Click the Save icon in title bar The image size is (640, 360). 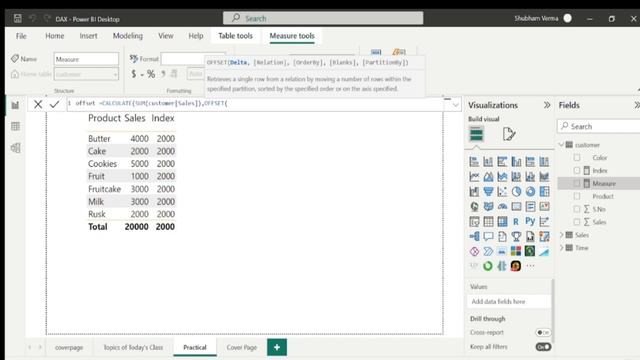[18, 18]
